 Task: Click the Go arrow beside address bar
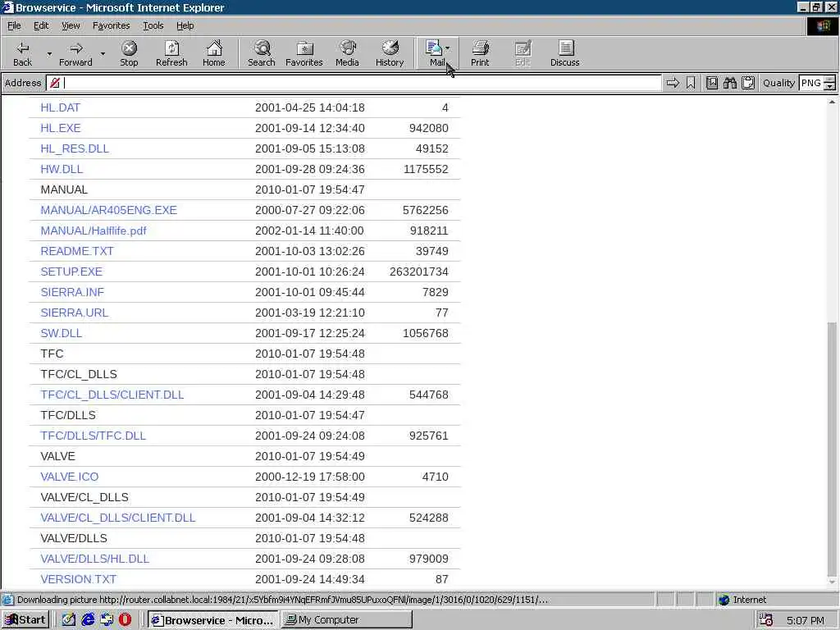673,83
